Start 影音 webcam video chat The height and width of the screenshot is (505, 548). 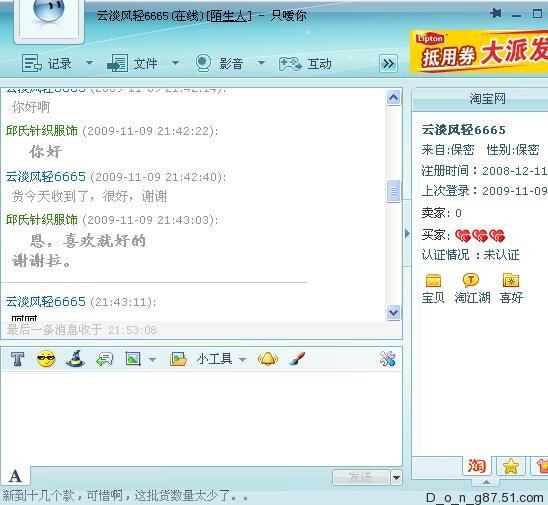click(203, 63)
